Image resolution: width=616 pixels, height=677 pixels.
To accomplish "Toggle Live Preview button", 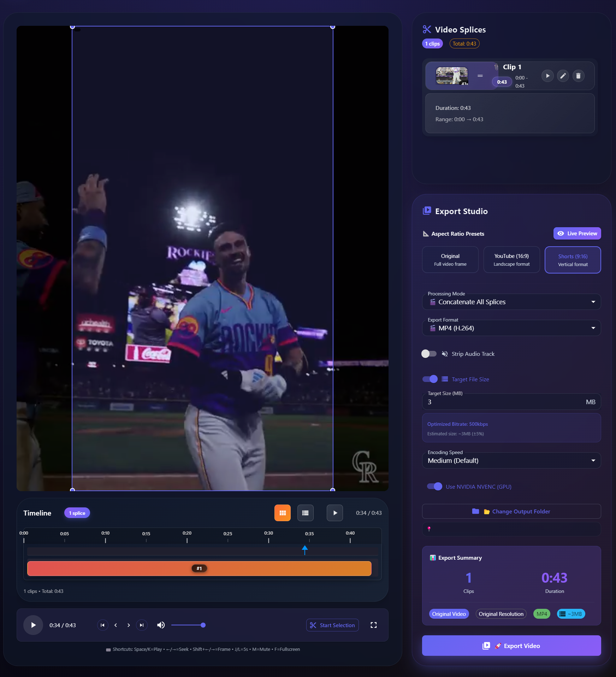I will click(577, 233).
